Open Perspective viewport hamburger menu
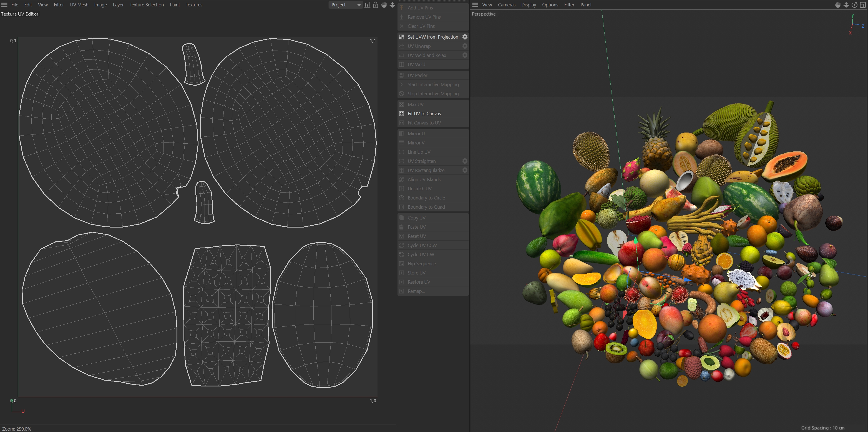868x432 pixels. (475, 5)
